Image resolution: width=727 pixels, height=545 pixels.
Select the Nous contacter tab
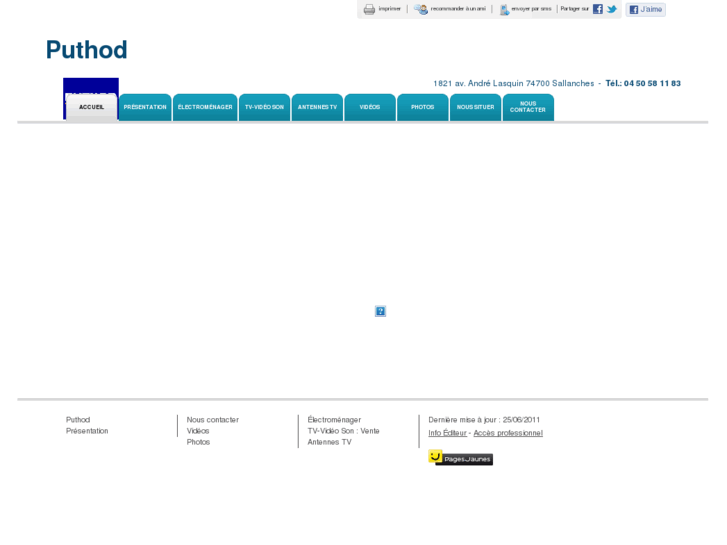pos(528,107)
